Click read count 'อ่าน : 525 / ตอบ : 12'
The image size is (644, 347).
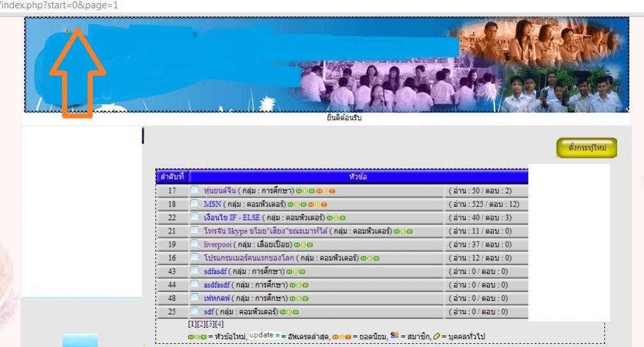click(x=484, y=204)
